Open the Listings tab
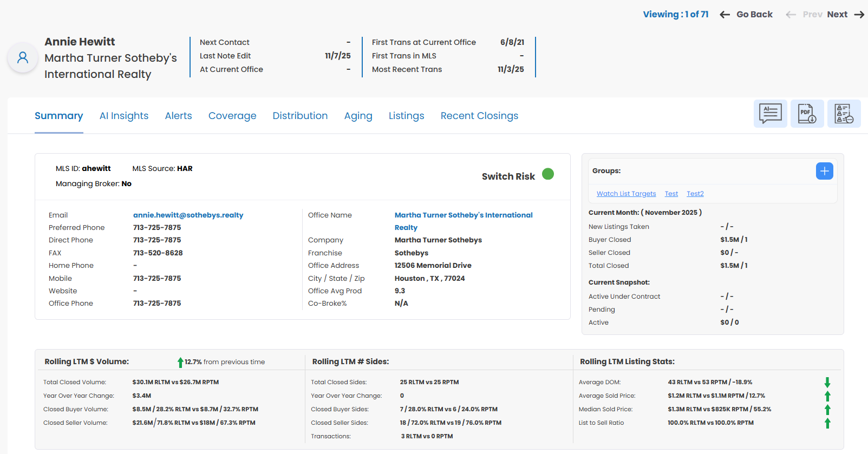Image resolution: width=868 pixels, height=454 pixels. pyautogui.click(x=407, y=116)
